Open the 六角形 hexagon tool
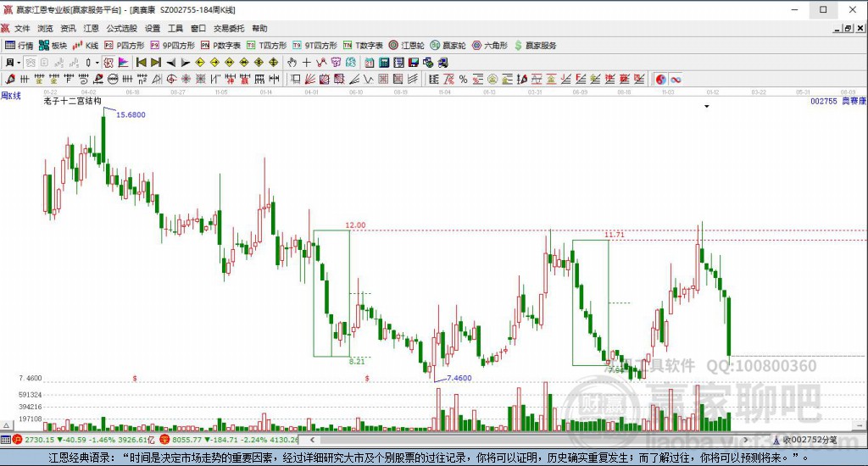This screenshot has height=466, width=868. click(489, 46)
